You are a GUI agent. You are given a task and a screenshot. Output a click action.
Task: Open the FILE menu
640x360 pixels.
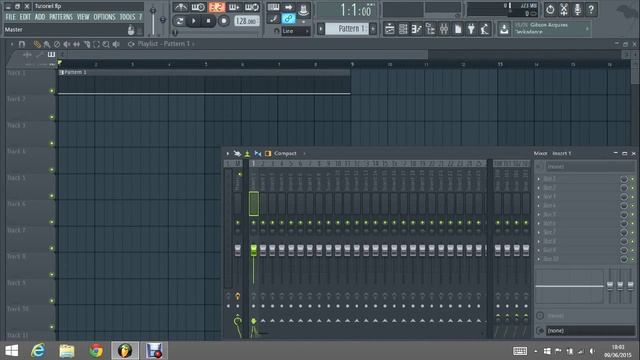click(x=10, y=17)
